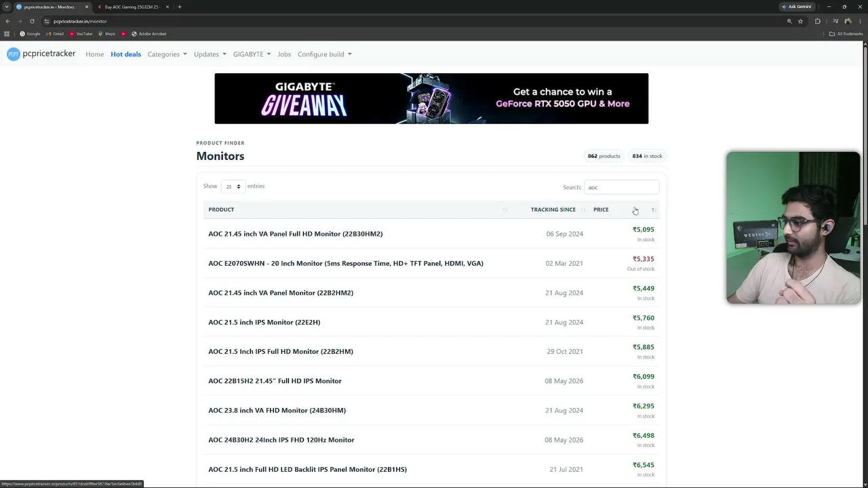The height and width of the screenshot is (488, 868).
Task: Switch to the Buy AOC Gaming tab
Action: pos(132,7)
